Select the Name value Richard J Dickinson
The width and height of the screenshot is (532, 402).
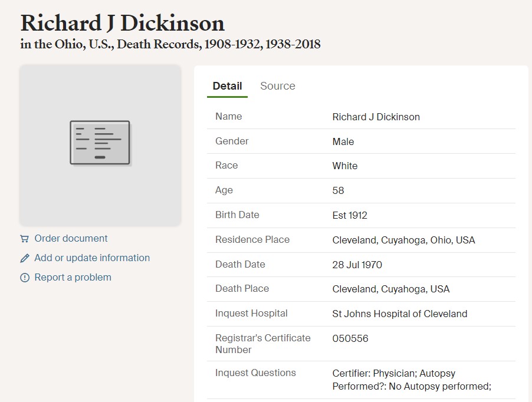click(x=376, y=117)
